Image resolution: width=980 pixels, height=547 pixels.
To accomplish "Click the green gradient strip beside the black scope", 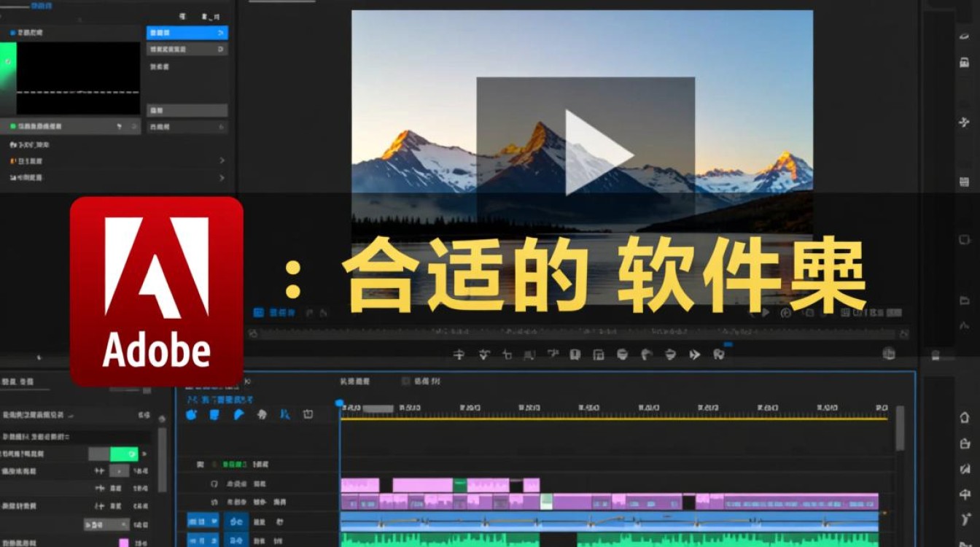I will click(8, 78).
